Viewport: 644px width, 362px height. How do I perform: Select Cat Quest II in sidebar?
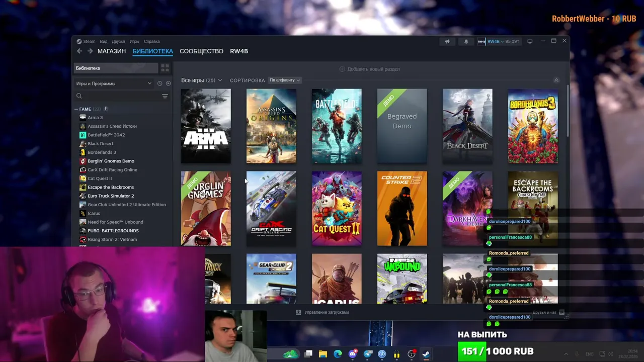(100, 178)
